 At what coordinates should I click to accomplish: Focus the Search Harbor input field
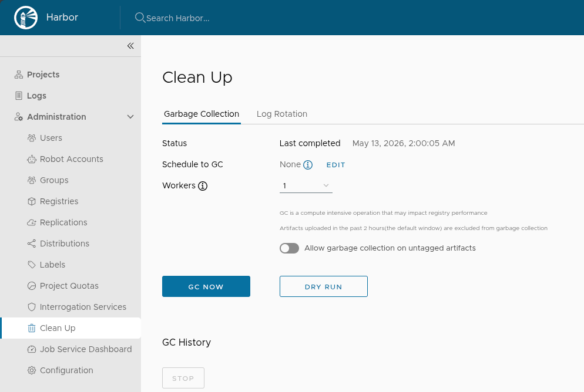pyautogui.click(x=177, y=18)
